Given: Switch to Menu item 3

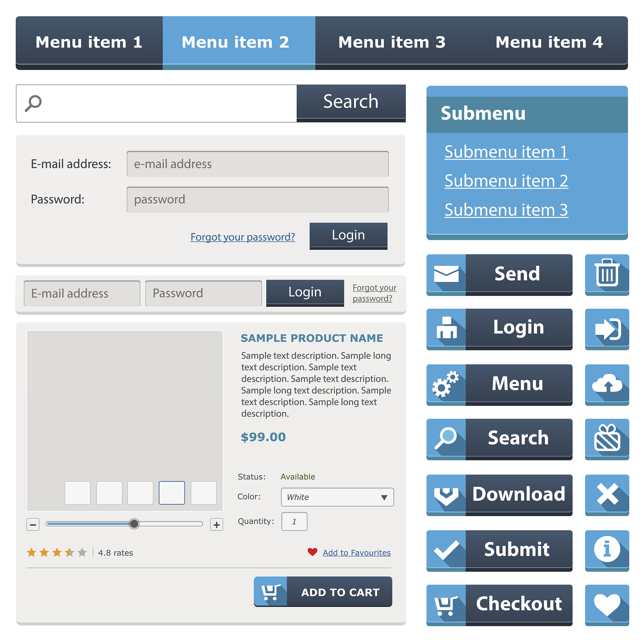Looking at the screenshot, I should [x=392, y=42].
